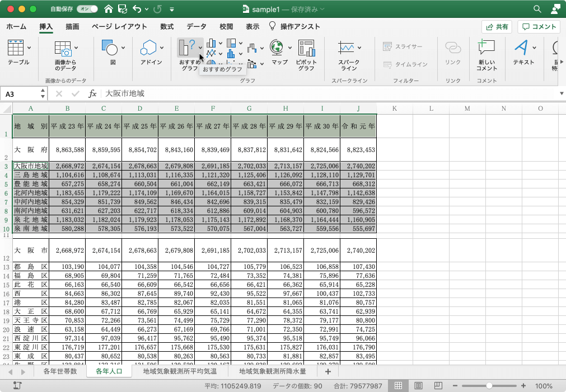566x392 pixels.
Task: Open the Home (ホーム) ribbon tab
Action: [16, 27]
